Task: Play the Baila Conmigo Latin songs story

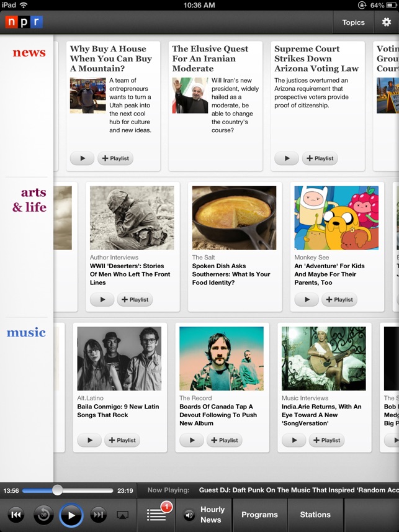Action: [x=89, y=440]
